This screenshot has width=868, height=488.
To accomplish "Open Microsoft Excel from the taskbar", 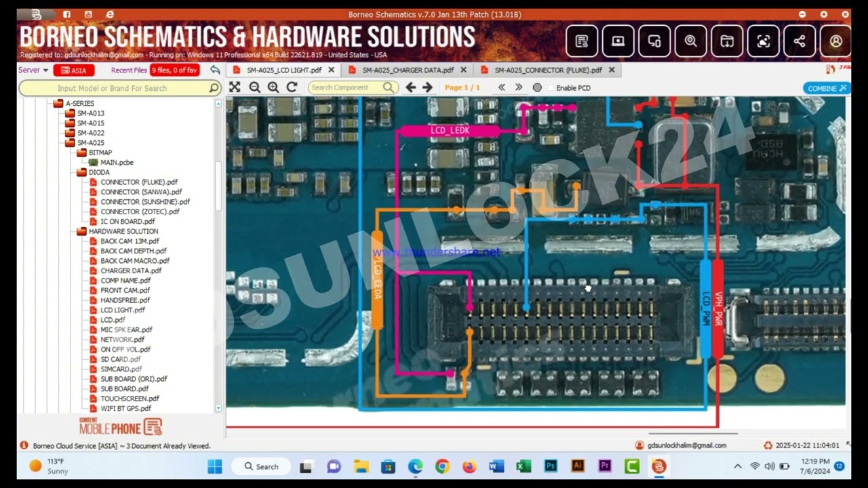I will point(524,466).
